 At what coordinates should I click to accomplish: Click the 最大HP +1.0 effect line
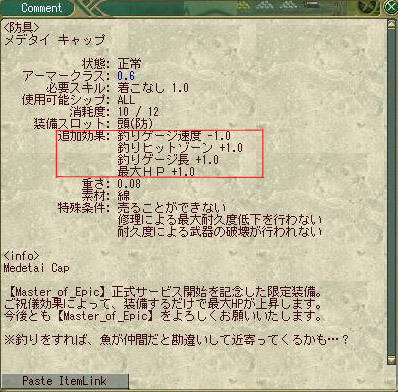click(x=156, y=172)
